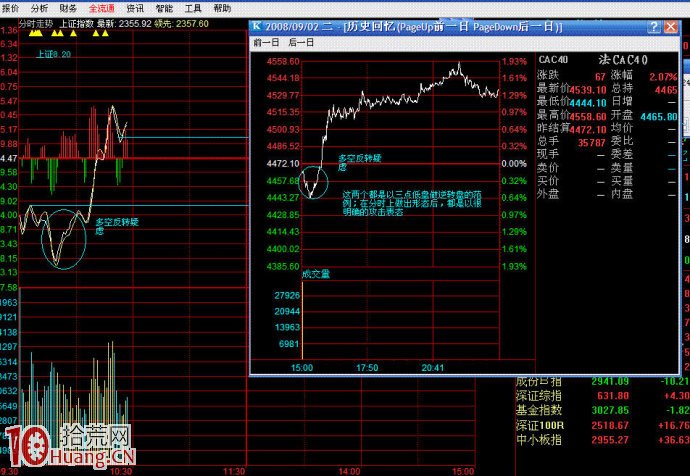
Task: Click the cyan explanatory note in the CAC40 chart
Action: [x=412, y=203]
